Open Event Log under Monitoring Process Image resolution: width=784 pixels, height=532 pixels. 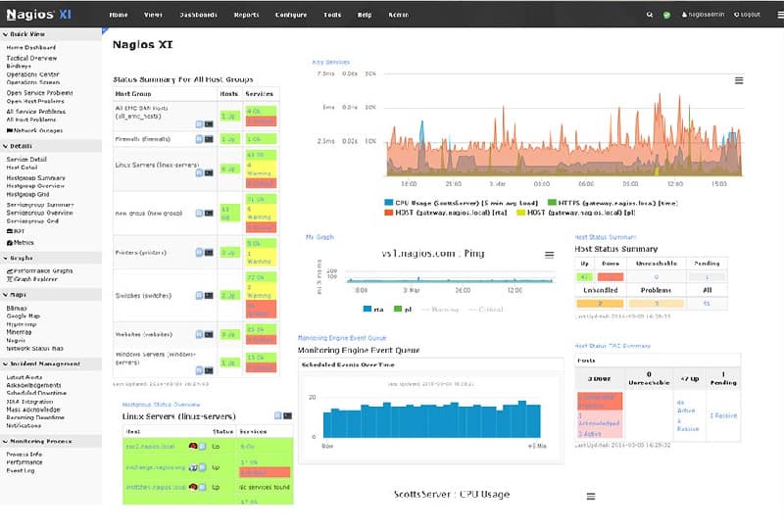click(20, 470)
